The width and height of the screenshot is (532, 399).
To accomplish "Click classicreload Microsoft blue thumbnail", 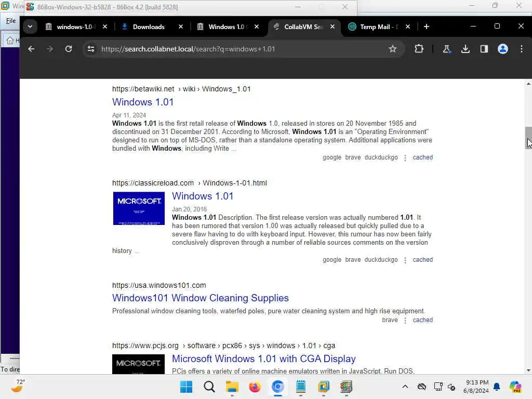I will point(139,208).
